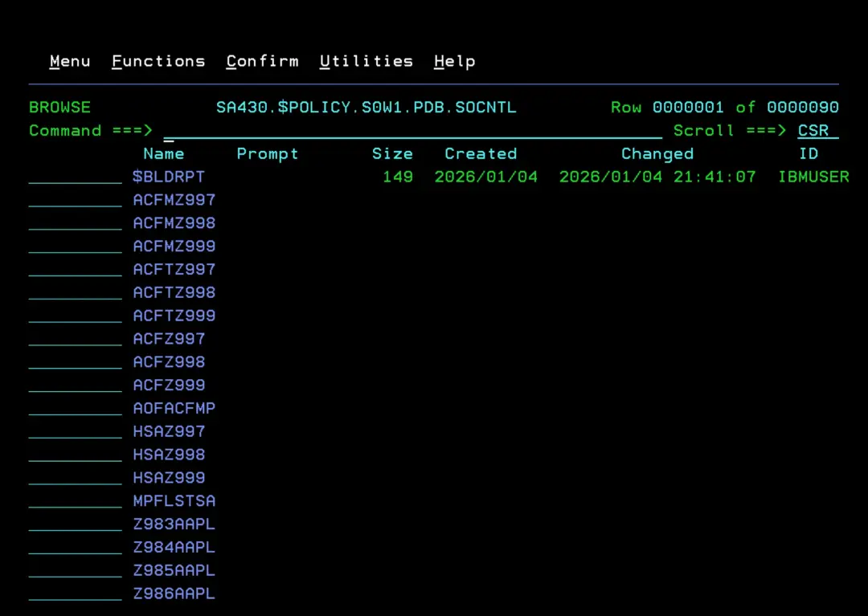The image size is (868, 616).
Task: Click line command field beside ACFZ997
Action: (76, 339)
